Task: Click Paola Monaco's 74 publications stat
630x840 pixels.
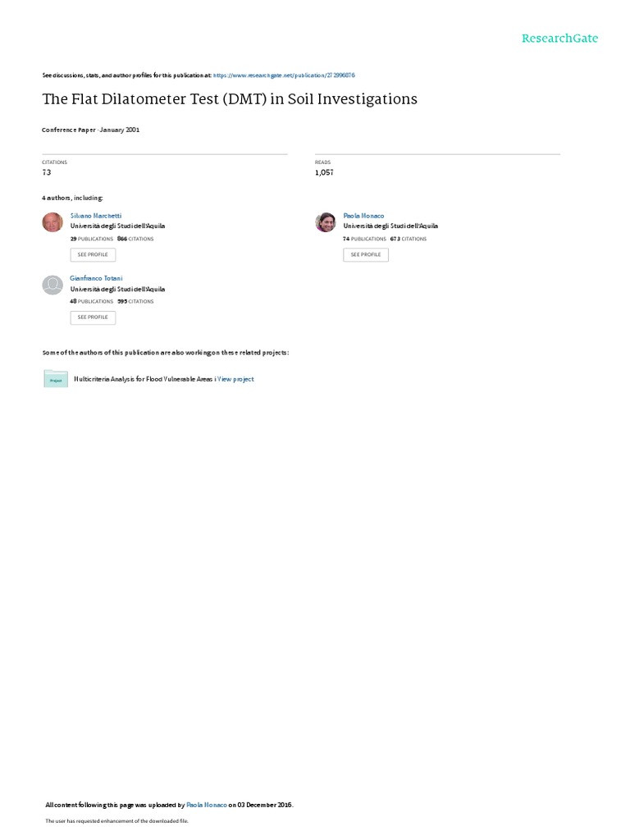Action: pyautogui.click(x=365, y=239)
